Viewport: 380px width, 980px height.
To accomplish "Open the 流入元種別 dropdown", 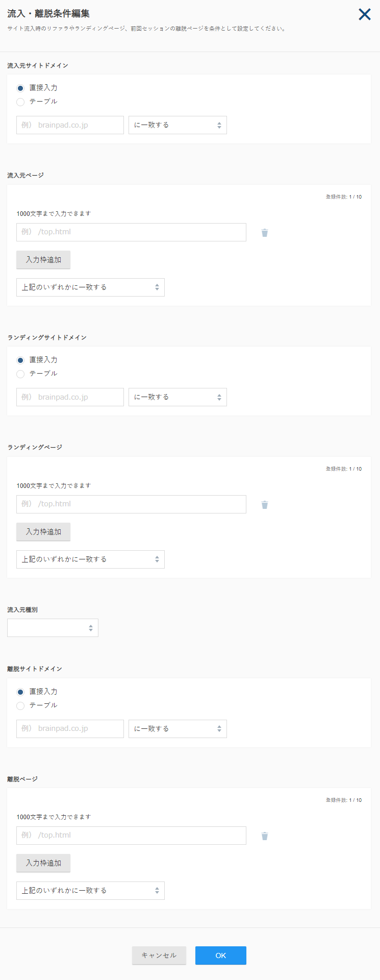I will click(53, 628).
